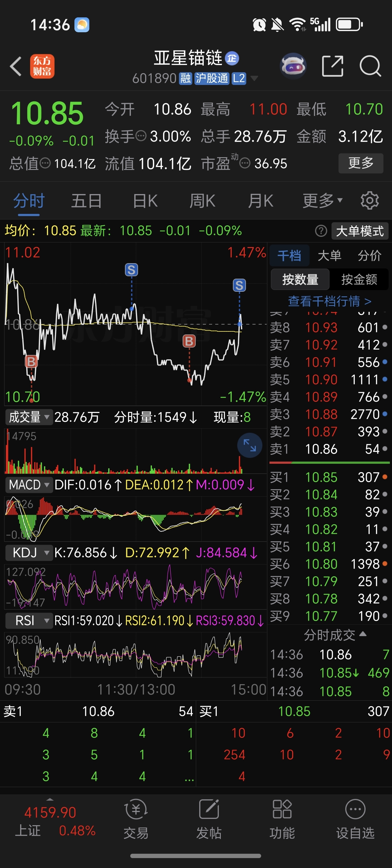Tap the 设自选 watchlist icon
Viewport: 392px width, 868px height.
(355, 809)
